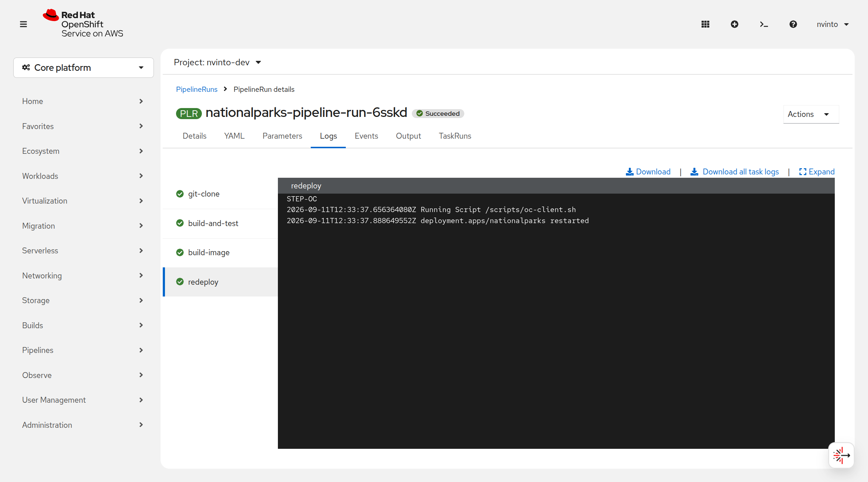The image size is (868, 482).
Task: Click the redeploy log header bar
Action: (556, 186)
